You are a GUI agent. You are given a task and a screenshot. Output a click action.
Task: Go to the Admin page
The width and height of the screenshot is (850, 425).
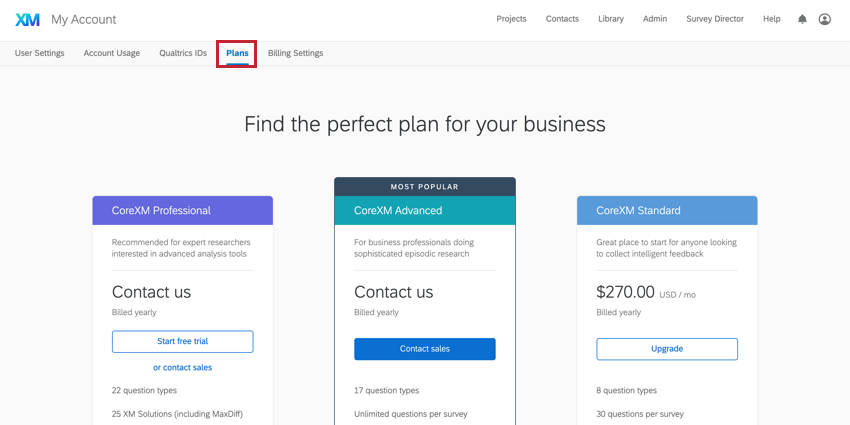[655, 19]
